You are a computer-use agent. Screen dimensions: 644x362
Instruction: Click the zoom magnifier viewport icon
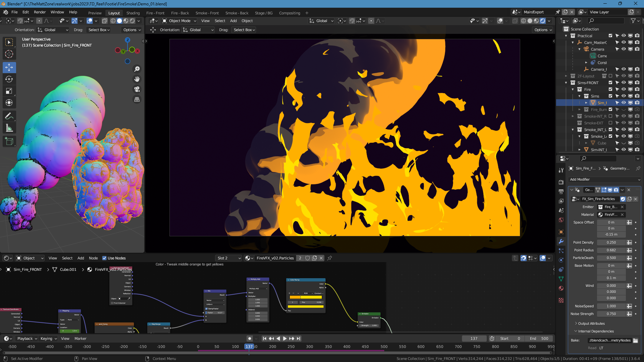coord(137,69)
